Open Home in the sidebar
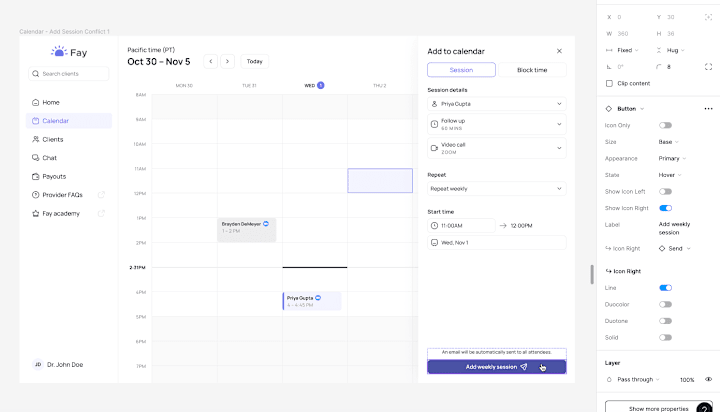The height and width of the screenshot is (412, 720). [x=69, y=102]
